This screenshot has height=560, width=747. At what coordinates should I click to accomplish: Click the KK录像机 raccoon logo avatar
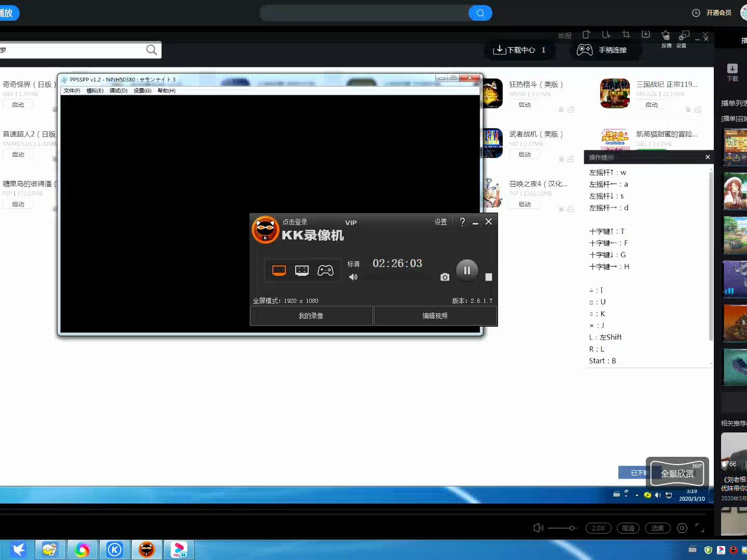click(x=266, y=230)
